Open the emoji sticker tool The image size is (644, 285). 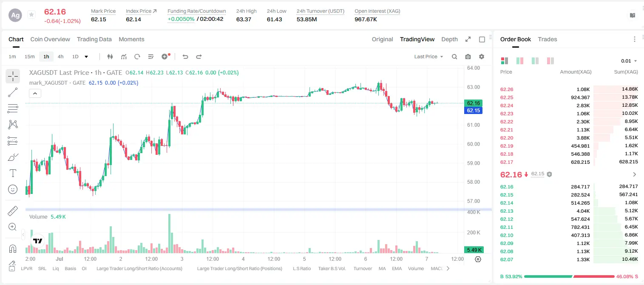[x=13, y=189]
